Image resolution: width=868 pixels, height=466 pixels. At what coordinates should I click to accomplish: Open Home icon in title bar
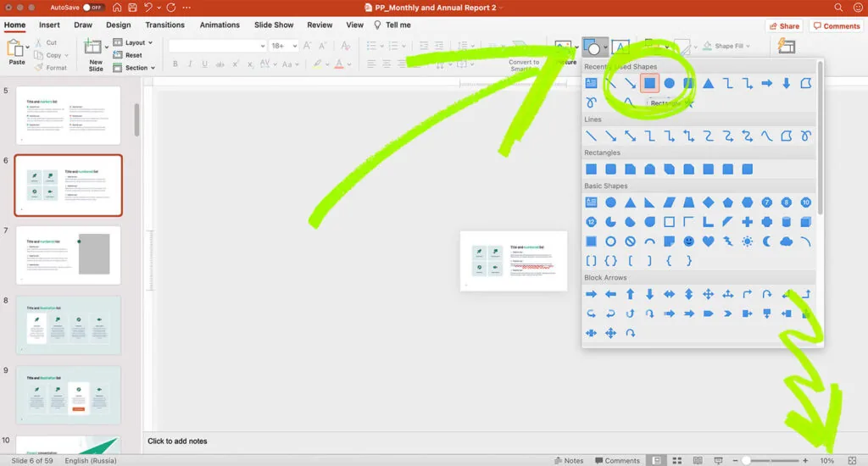(117, 8)
